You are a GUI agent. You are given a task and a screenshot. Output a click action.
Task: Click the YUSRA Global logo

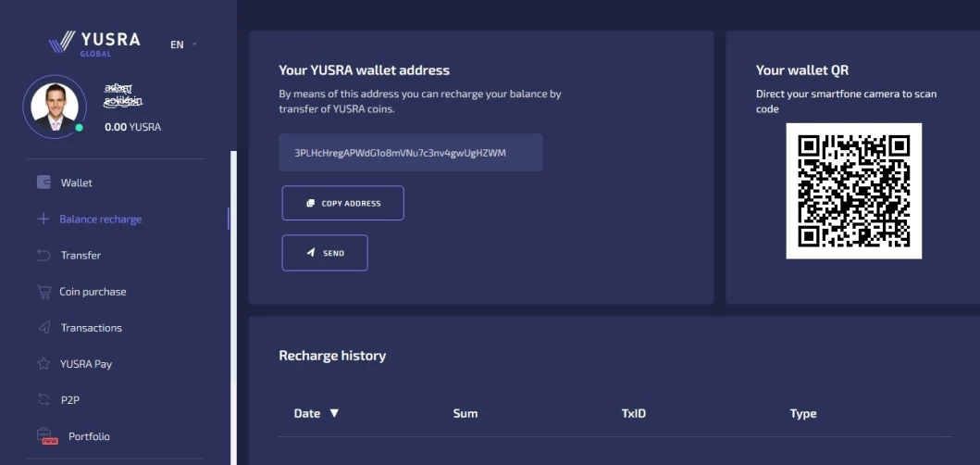click(94, 43)
